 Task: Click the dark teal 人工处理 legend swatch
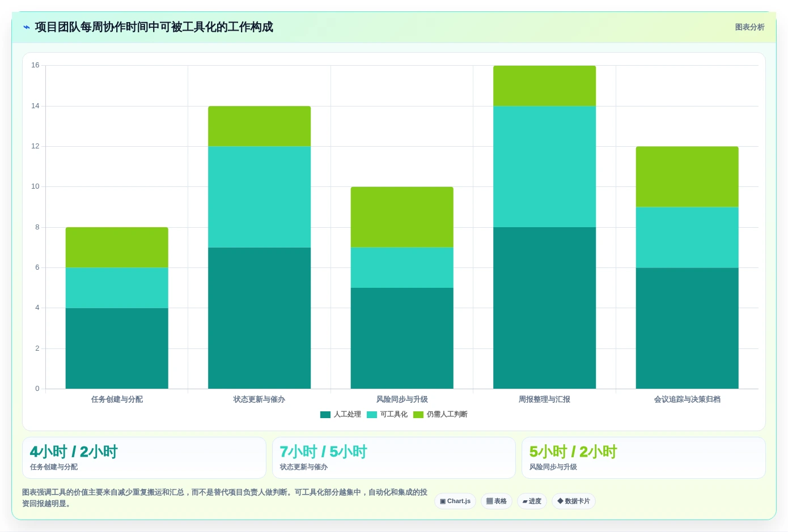pos(325,415)
